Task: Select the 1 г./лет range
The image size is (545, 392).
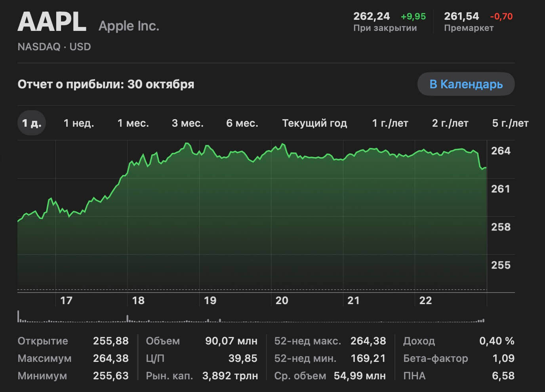Action: pos(390,123)
